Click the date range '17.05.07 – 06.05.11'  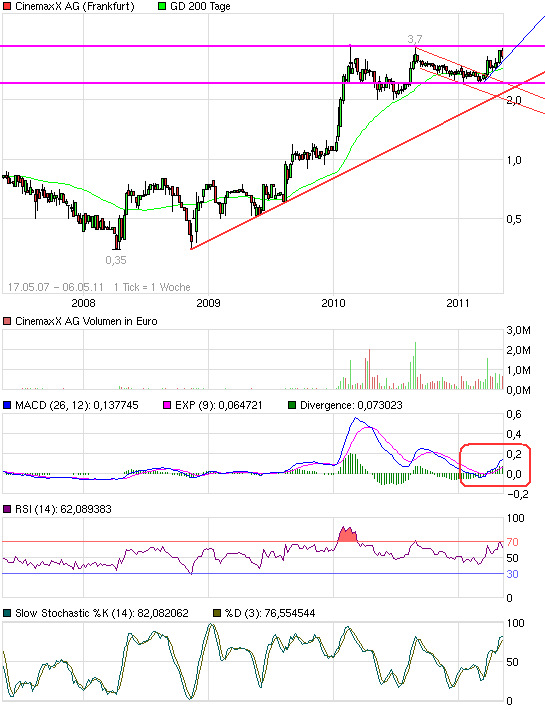click(x=55, y=287)
